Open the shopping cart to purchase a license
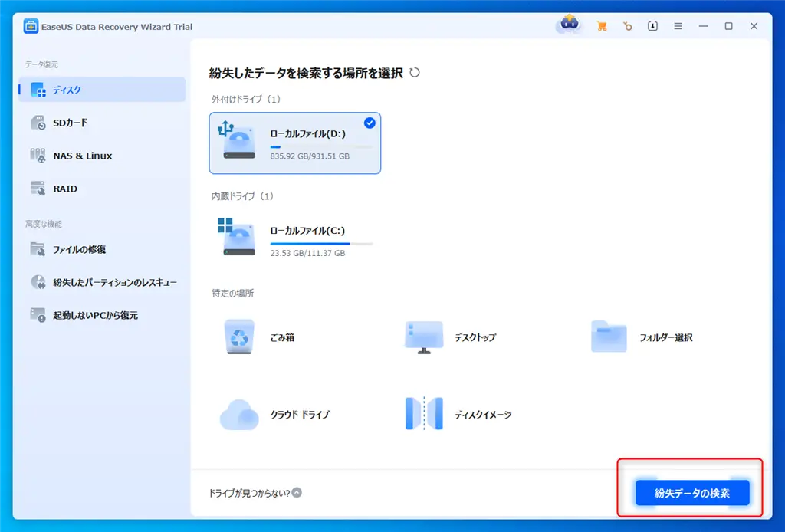This screenshot has width=785, height=532. (603, 25)
